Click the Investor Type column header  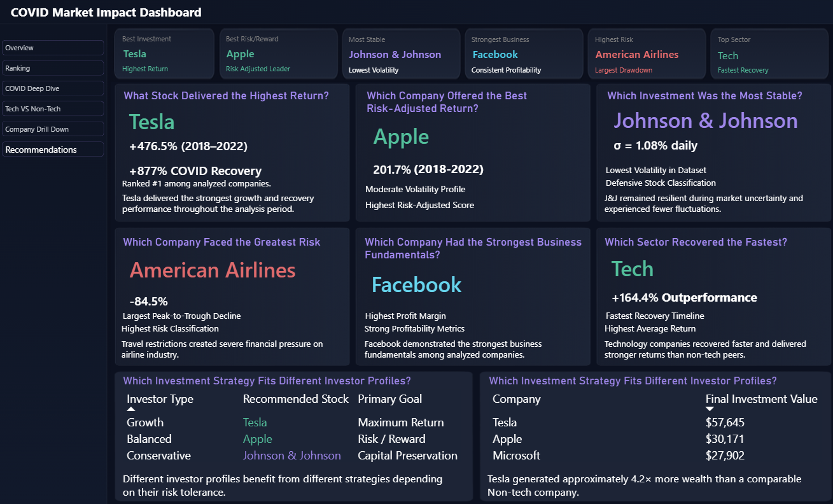(160, 399)
